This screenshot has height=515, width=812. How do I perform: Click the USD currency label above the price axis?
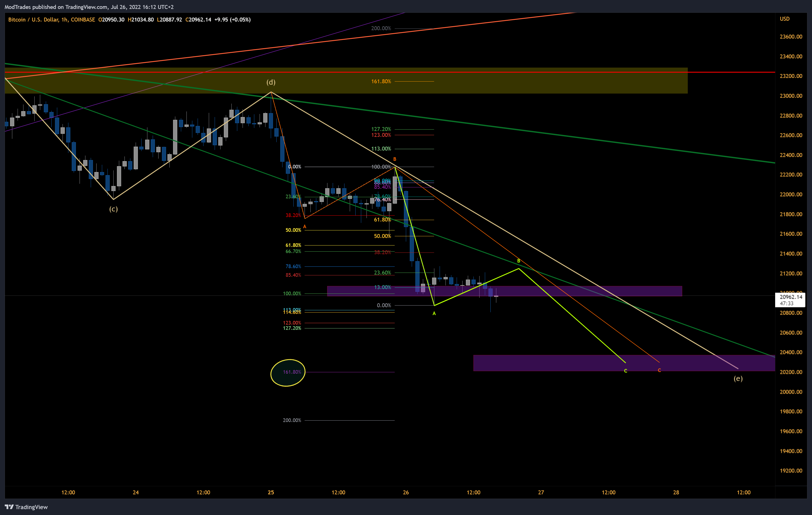[x=784, y=19]
